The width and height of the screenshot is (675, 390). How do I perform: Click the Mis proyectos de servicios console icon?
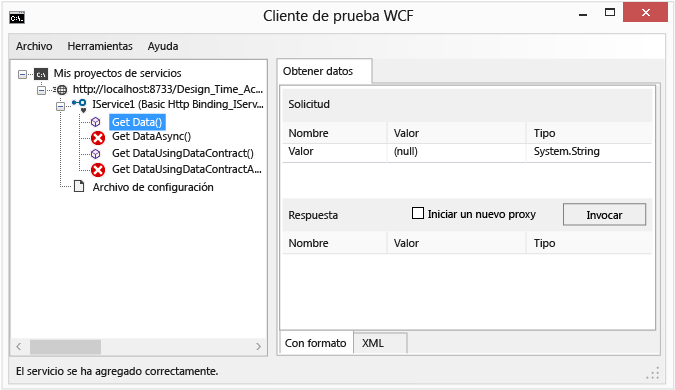[x=41, y=74]
